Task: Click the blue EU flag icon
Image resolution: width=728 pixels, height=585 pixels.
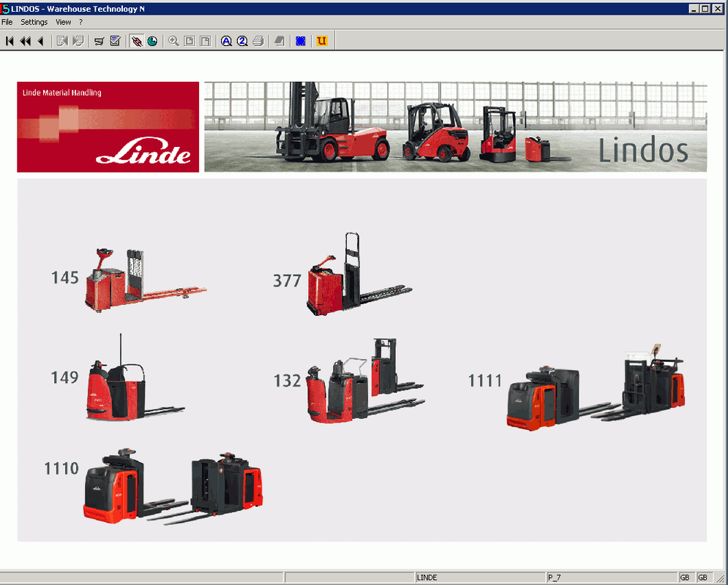Action: tap(301, 41)
